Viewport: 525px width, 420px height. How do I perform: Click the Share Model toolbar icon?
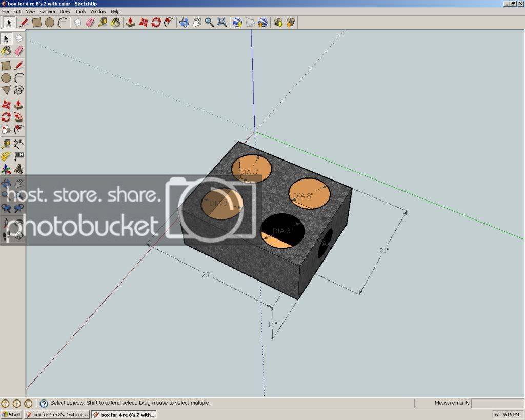[x=291, y=23]
